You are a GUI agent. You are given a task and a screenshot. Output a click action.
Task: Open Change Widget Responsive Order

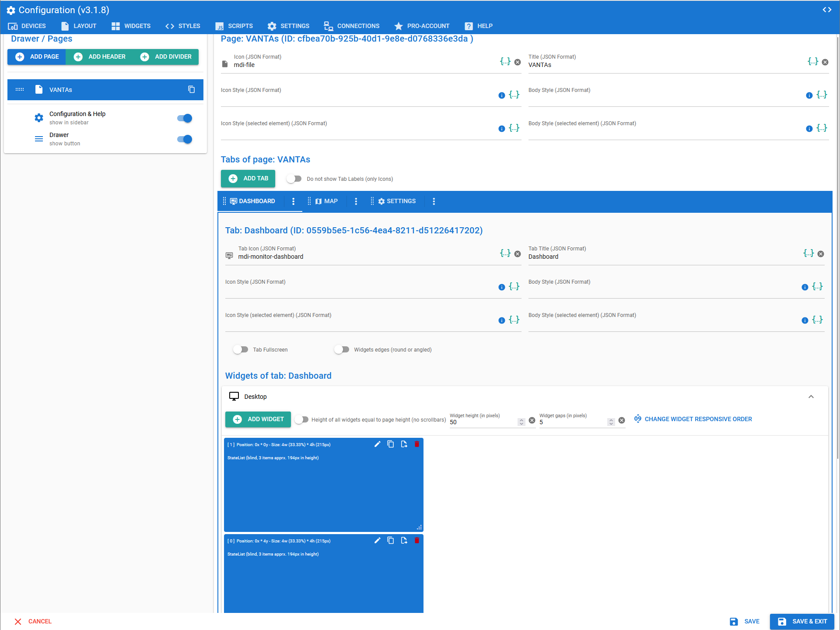click(x=693, y=419)
